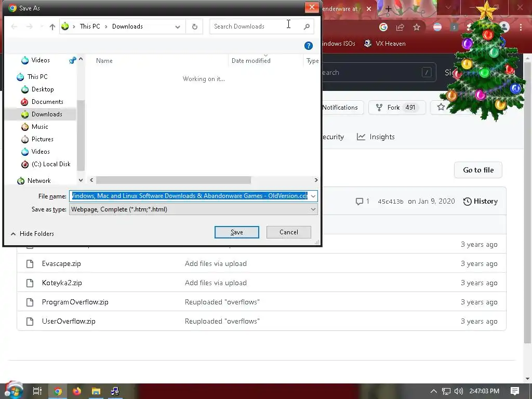532x399 pixels.
Task: Click the Share page icon
Action: [x=400, y=27]
